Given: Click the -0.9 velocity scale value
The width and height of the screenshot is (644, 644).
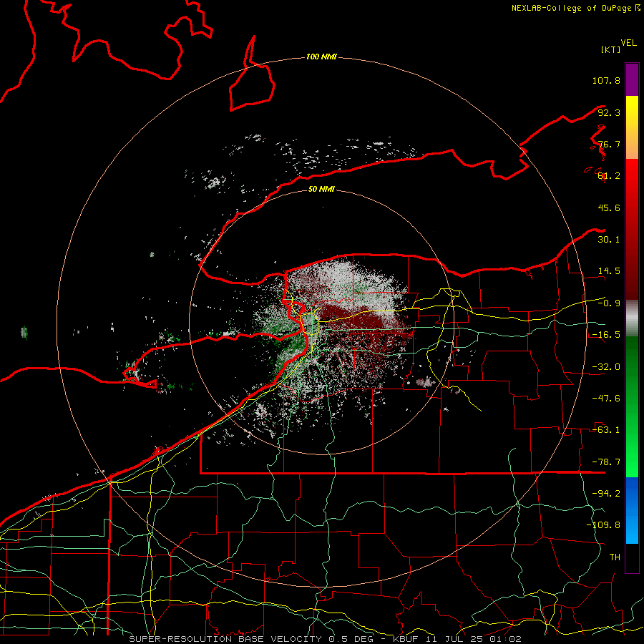Looking at the screenshot, I should coord(609,303).
